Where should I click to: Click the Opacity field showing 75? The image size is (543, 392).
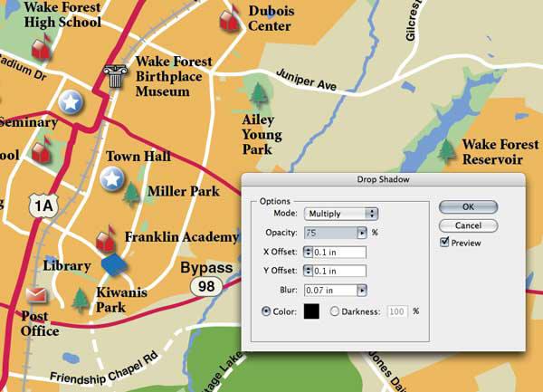tap(330, 233)
